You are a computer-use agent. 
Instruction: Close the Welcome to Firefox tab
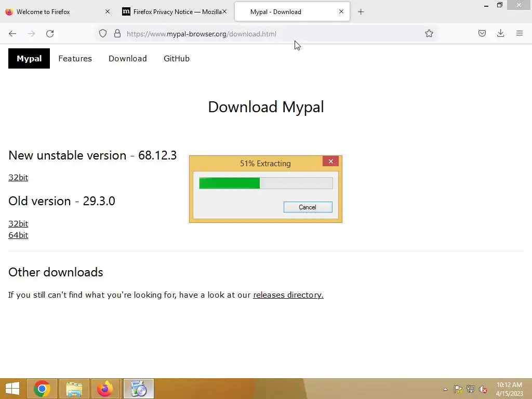(108, 11)
